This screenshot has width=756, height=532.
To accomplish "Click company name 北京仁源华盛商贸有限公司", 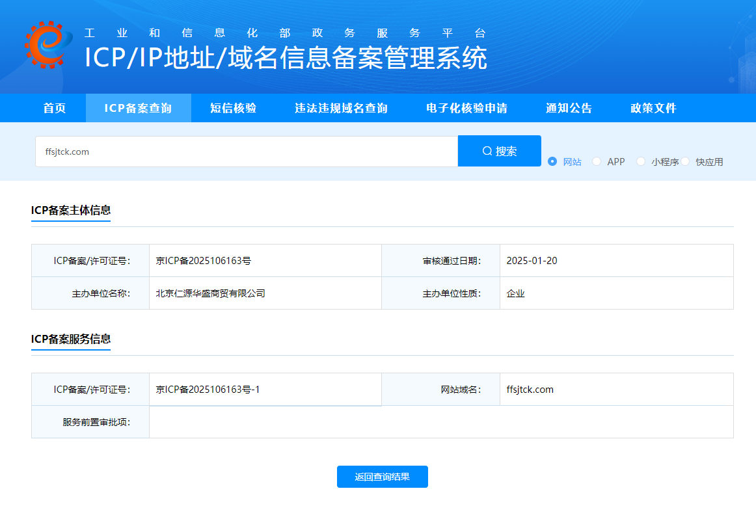I will coord(210,293).
